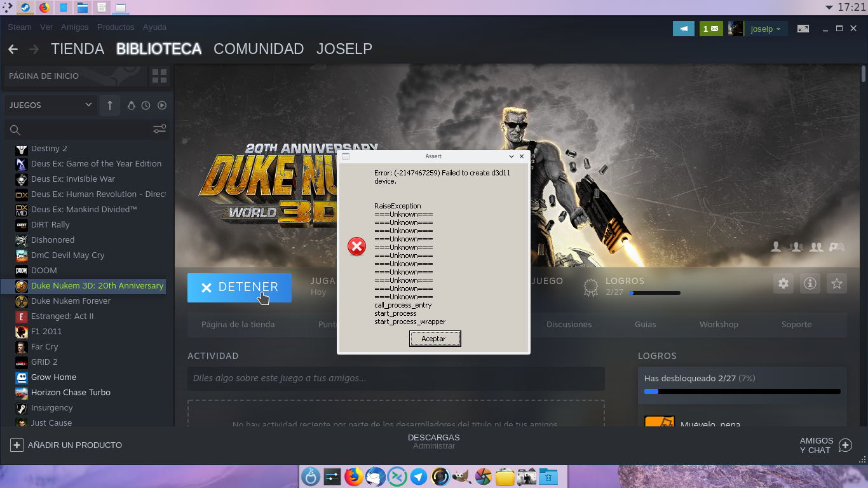868x488 pixels.
Task: Open the Amigos menu
Action: click(x=75, y=27)
